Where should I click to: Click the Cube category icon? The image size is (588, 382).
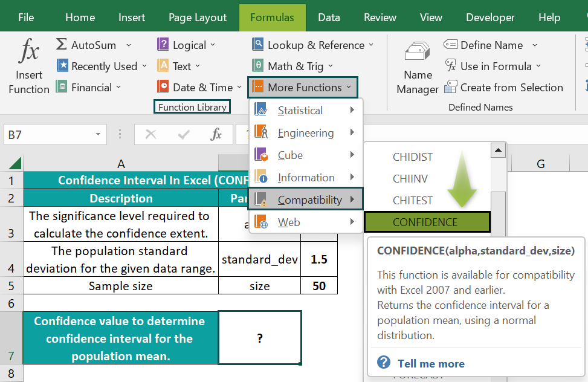[x=260, y=155]
